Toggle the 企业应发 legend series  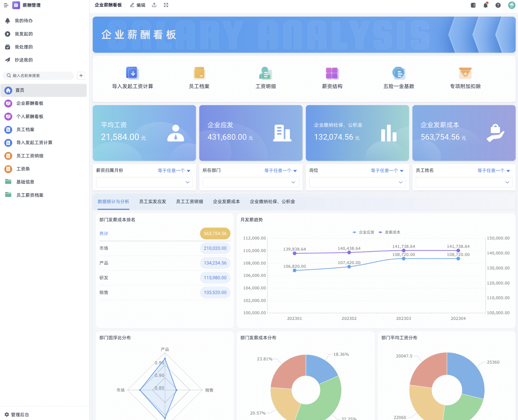pyautogui.click(x=363, y=232)
